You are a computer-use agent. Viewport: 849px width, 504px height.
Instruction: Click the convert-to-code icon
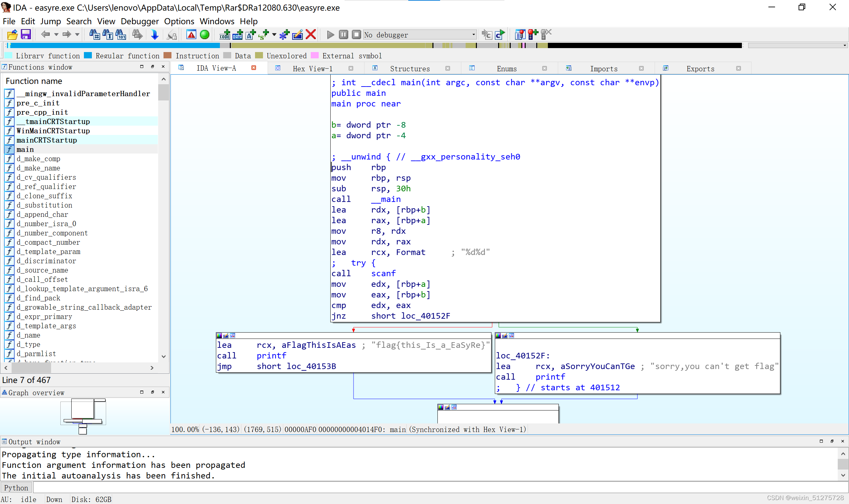tap(225, 34)
